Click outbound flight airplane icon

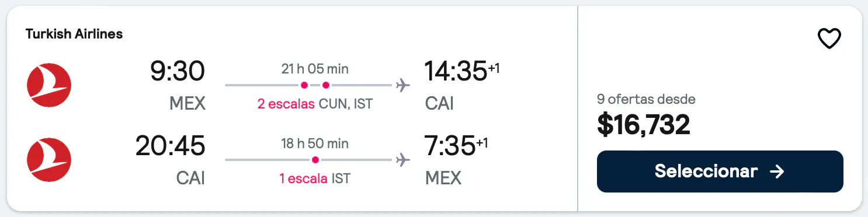click(402, 85)
